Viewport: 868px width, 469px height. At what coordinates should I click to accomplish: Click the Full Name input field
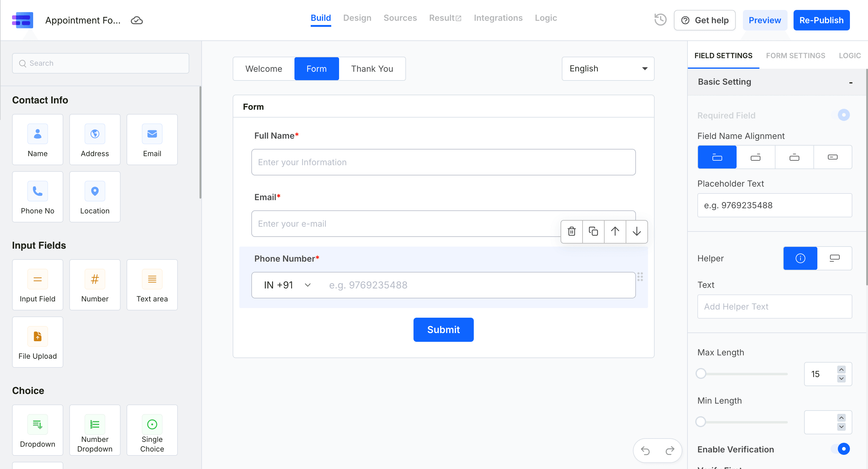[443, 162]
